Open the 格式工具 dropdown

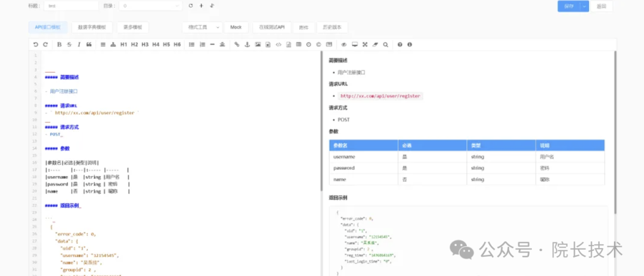pyautogui.click(x=202, y=27)
